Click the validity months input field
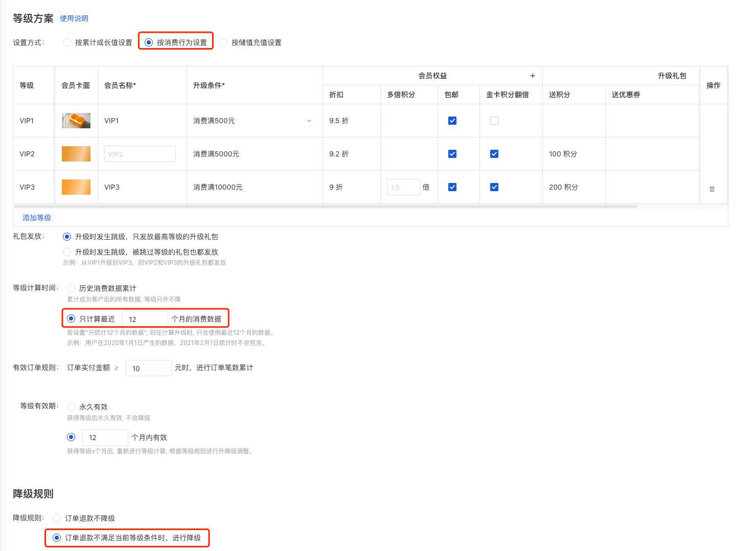 click(105, 438)
